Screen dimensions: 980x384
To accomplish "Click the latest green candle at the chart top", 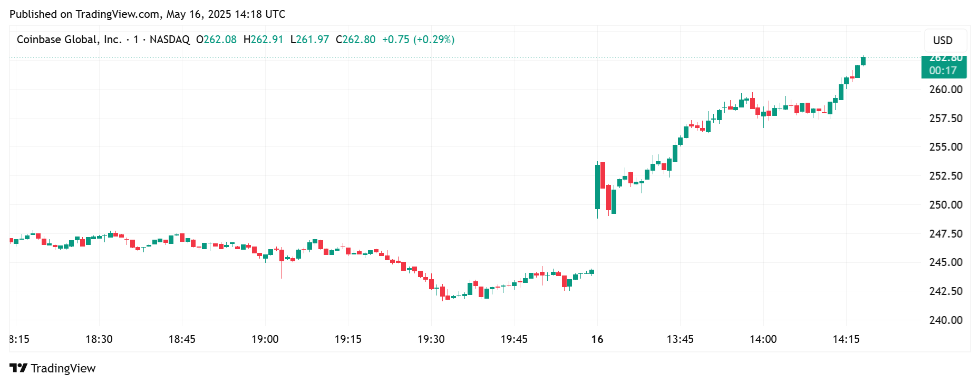I will click(863, 61).
